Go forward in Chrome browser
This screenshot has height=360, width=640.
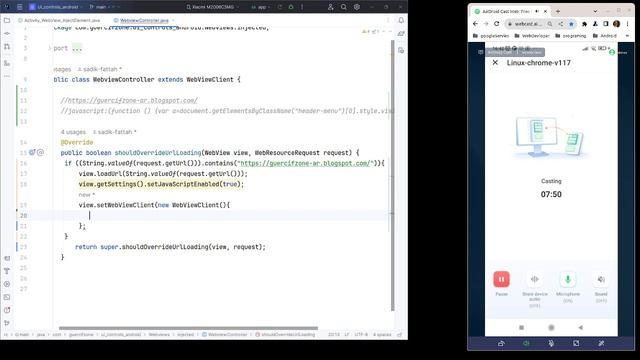pyautogui.click(x=486, y=24)
